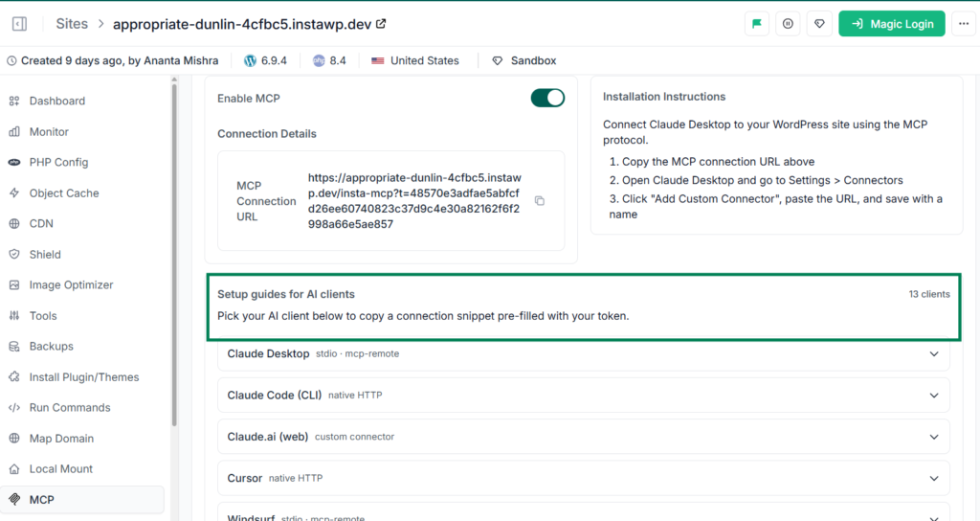980x521 pixels.
Task: Click the Object Cache lightning icon
Action: pos(14,193)
